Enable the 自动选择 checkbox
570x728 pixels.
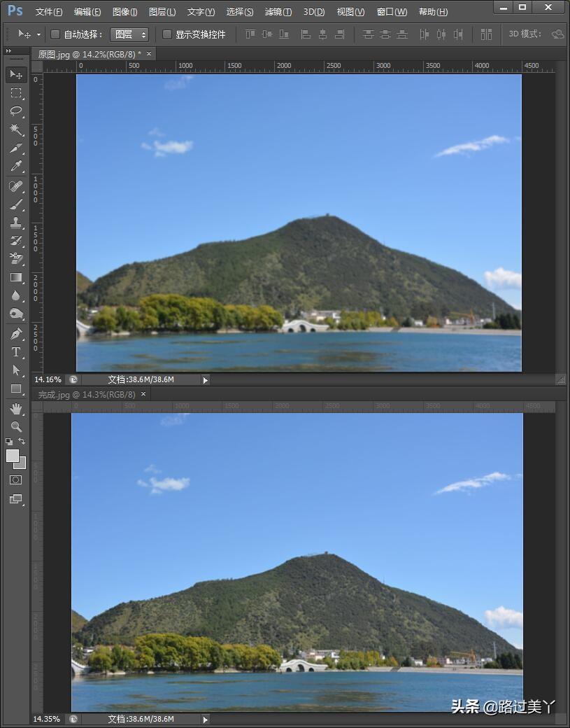coord(55,34)
